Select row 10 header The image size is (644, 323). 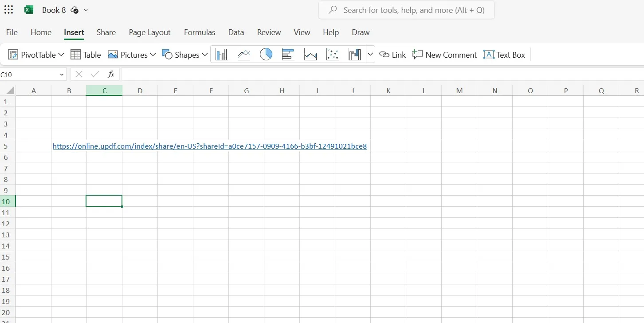click(7, 201)
